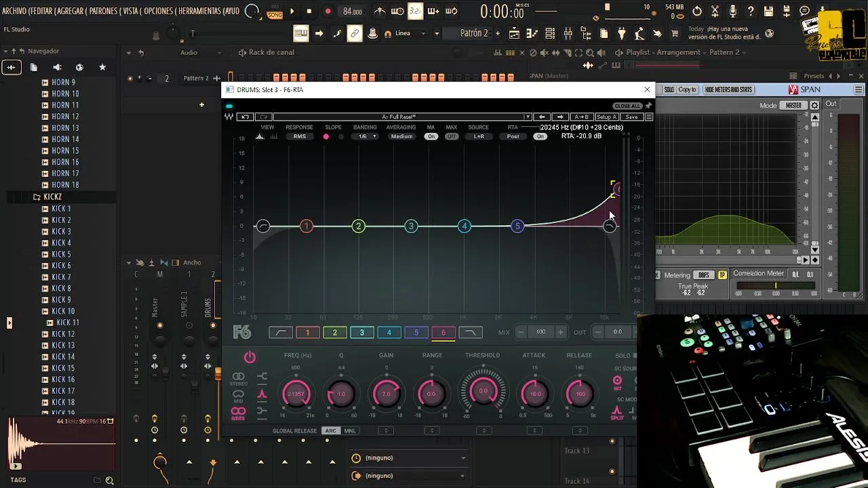868x488 pixels.
Task: Open the metronome icon in the top toolbar
Action: pos(380,12)
